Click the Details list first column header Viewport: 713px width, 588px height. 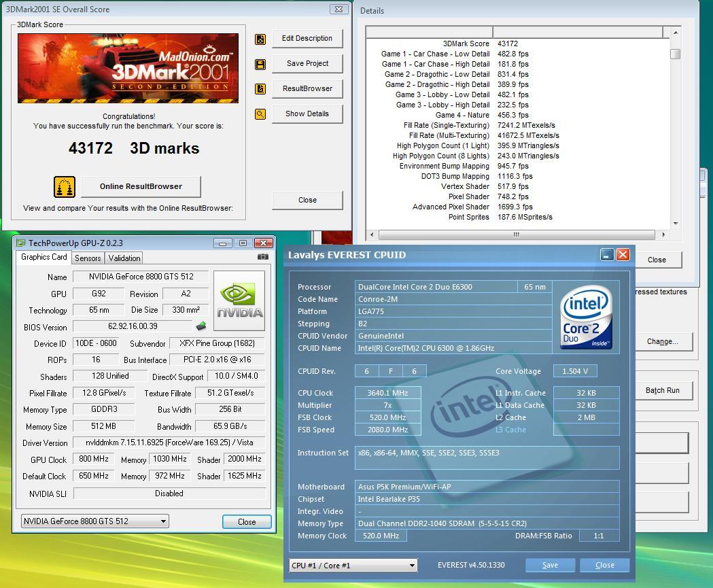430,32
